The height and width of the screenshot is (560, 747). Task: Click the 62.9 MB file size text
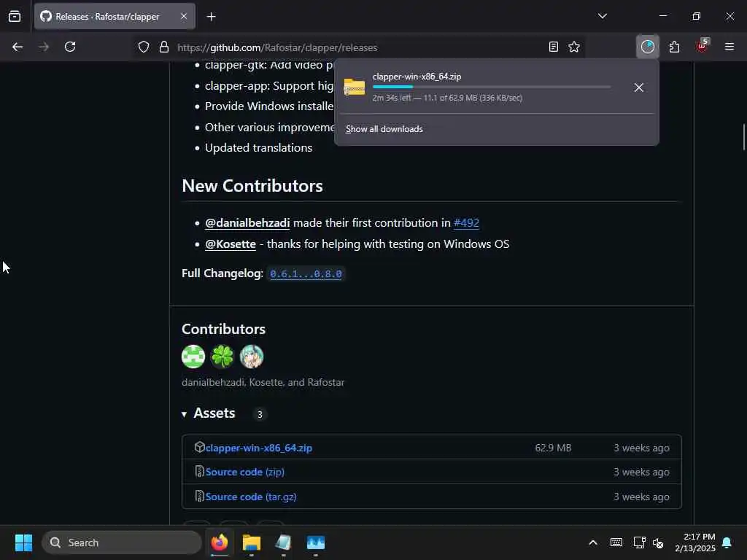(553, 448)
